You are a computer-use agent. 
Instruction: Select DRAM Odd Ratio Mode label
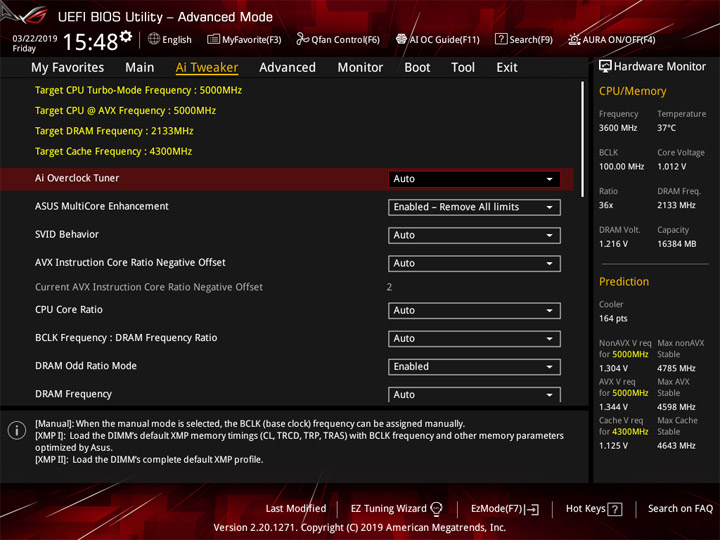click(x=85, y=366)
